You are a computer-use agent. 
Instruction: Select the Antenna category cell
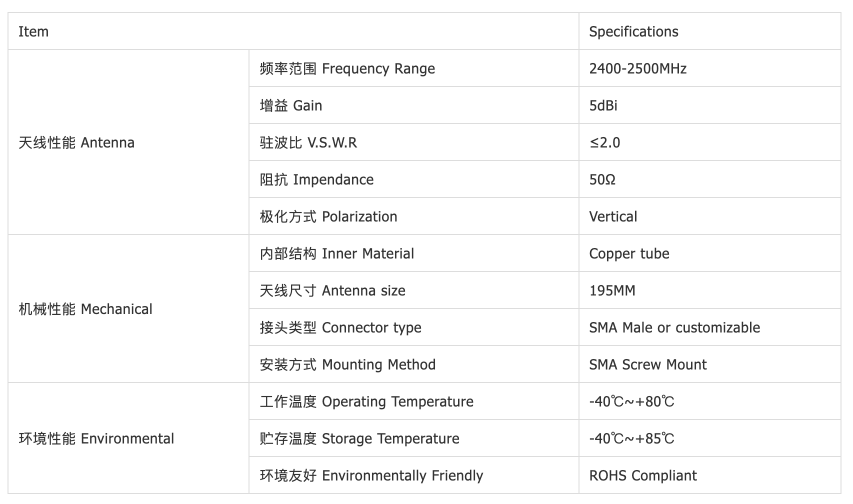[128, 142]
